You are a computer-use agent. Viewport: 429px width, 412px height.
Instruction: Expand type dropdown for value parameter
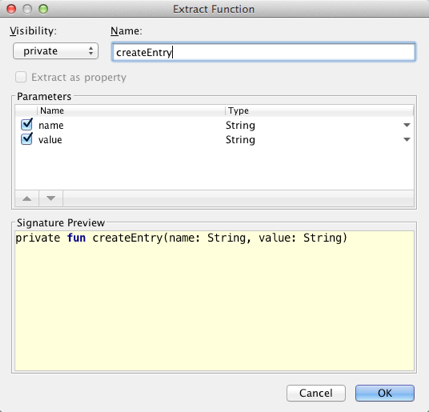point(407,139)
